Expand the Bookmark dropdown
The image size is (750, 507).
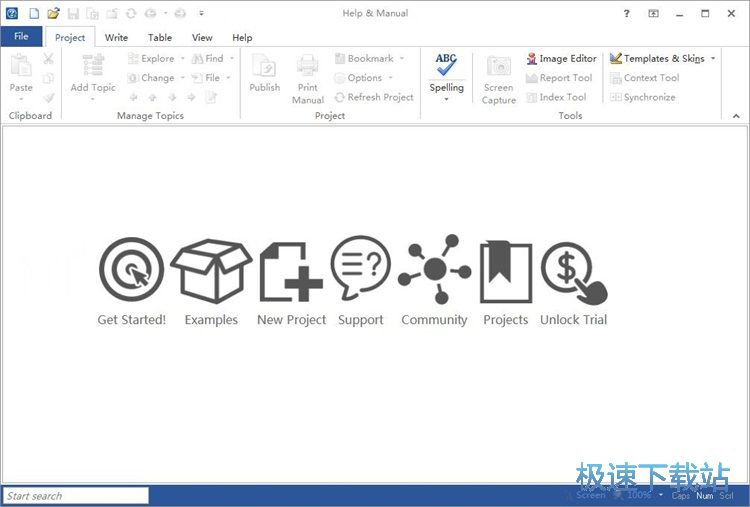click(402, 59)
